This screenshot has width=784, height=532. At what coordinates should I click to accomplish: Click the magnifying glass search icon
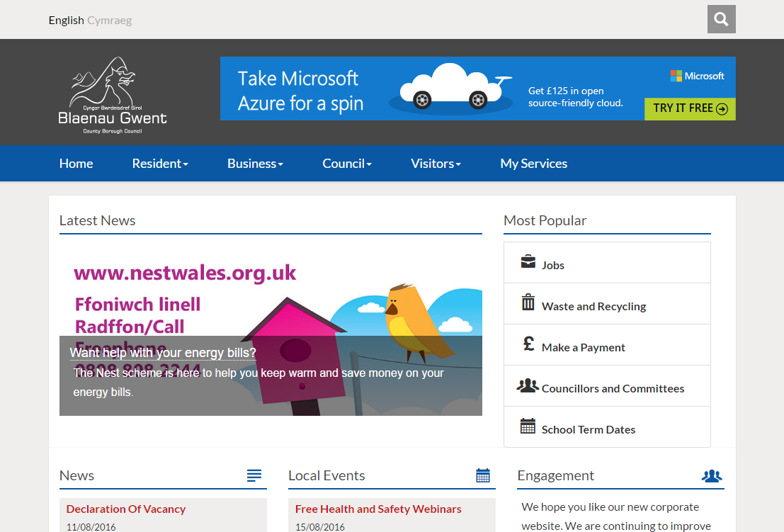(x=721, y=19)
